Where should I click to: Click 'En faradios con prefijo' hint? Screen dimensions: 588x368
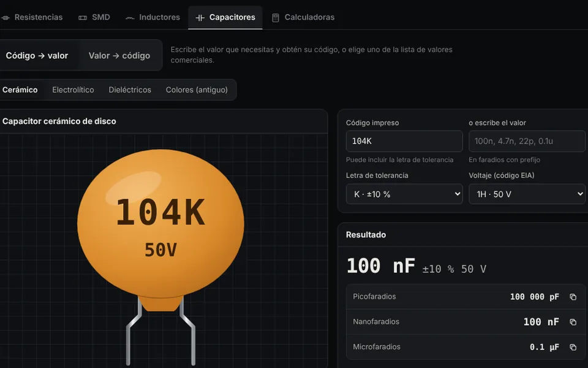tap(504, 159)
